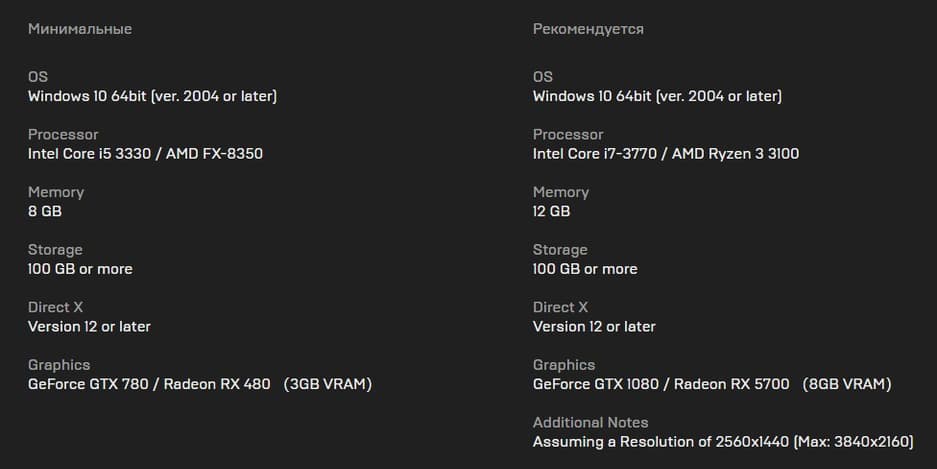Click the Storage label in minimum column

tap(55, 249)
